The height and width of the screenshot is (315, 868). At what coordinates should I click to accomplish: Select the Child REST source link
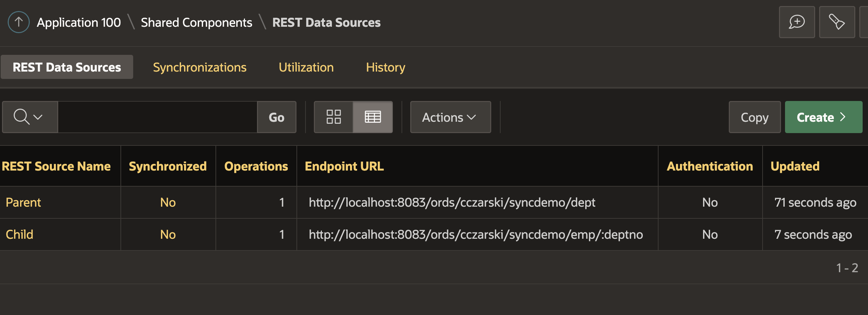click(19, 234)
